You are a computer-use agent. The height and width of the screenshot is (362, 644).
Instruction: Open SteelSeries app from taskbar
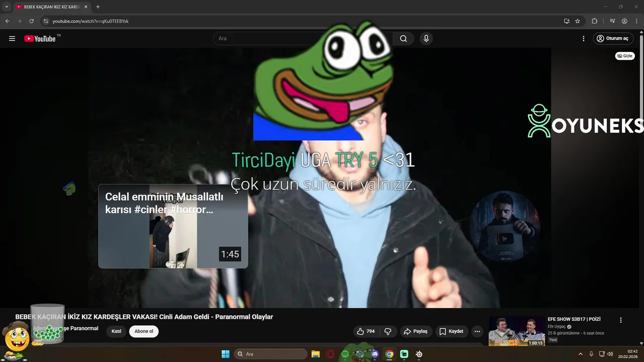pos(419,354)
